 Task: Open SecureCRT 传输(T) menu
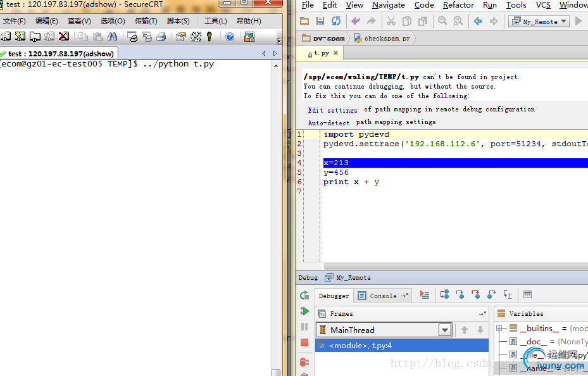(146, 21)
